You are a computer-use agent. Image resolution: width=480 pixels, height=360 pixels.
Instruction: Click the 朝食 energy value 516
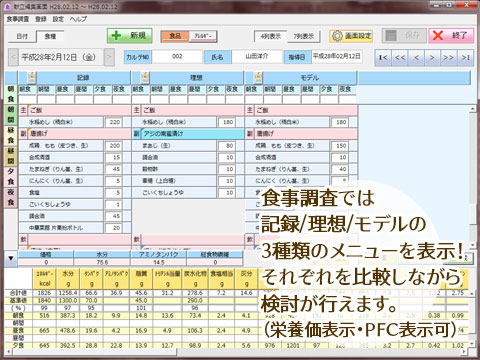pyautogui.click(x=45, y=315)
